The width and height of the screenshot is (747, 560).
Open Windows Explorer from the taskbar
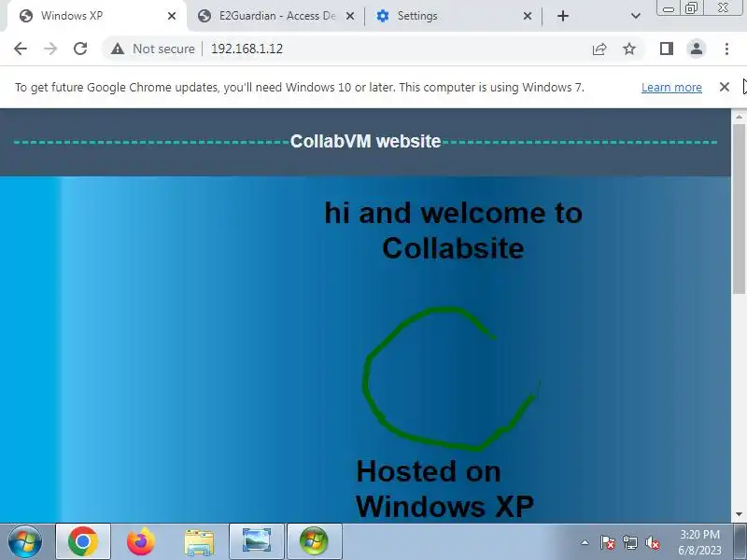199,541
